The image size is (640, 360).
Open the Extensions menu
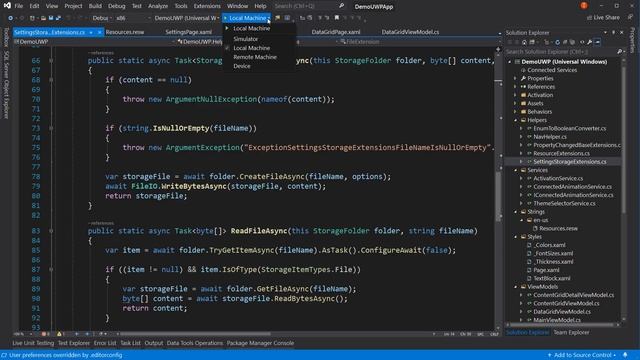pos(207,6)
